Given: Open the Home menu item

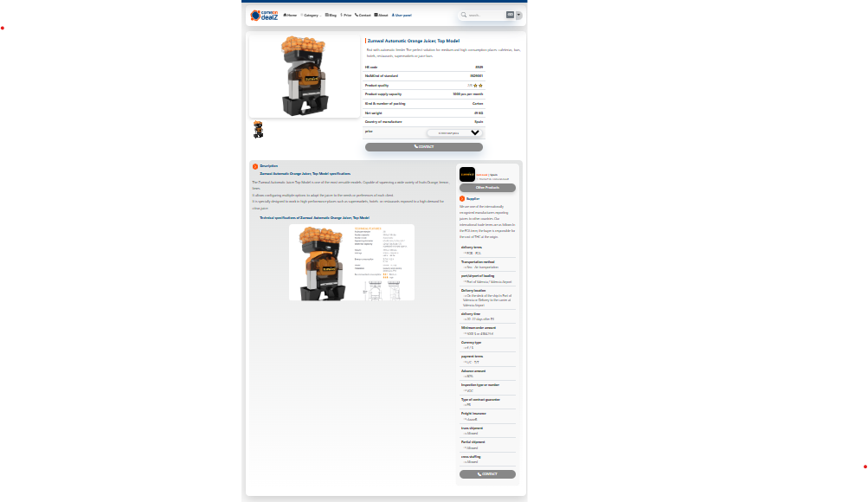Looking at the screenshot, I should coord(290,15).
